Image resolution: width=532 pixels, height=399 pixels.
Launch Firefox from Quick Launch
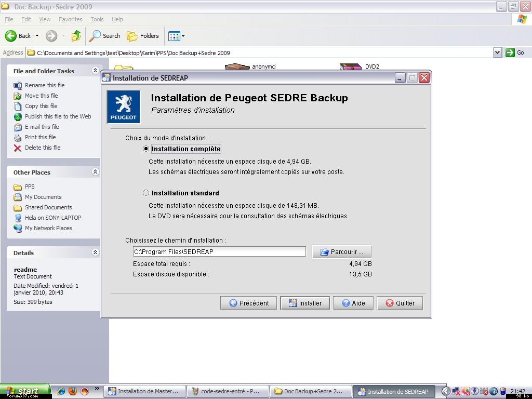click(73, 391)
